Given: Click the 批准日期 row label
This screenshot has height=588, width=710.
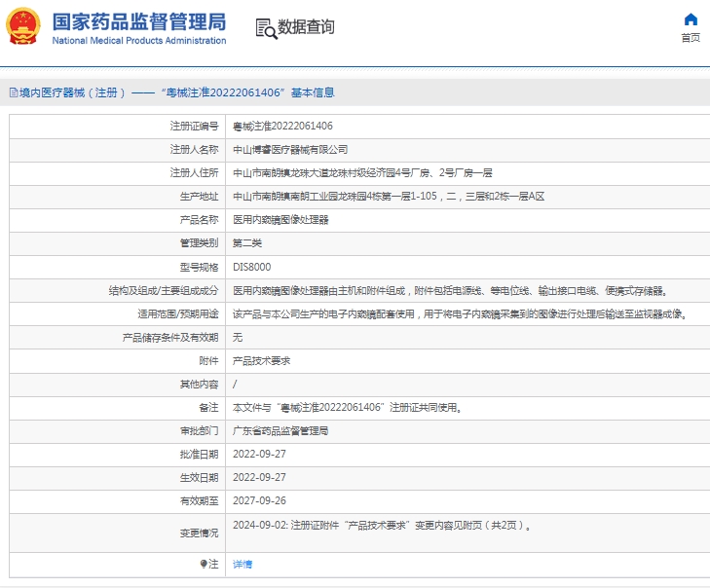Looking at the screenshot, I should coord(200,454).
